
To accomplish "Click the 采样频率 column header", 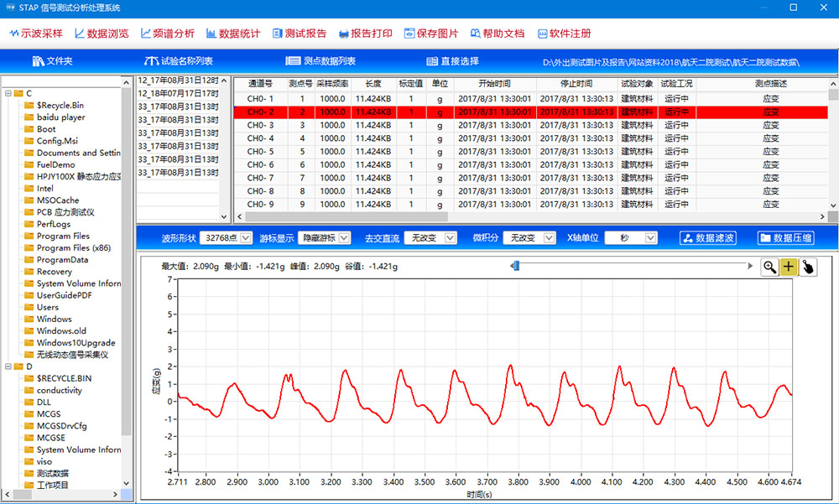I will pos(331,84).
